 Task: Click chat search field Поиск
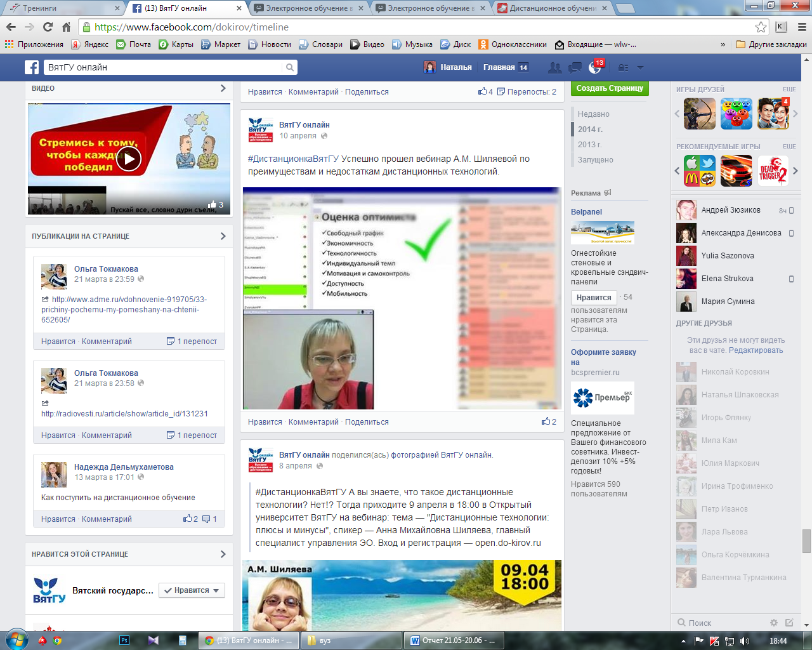(x=720, y=623)
